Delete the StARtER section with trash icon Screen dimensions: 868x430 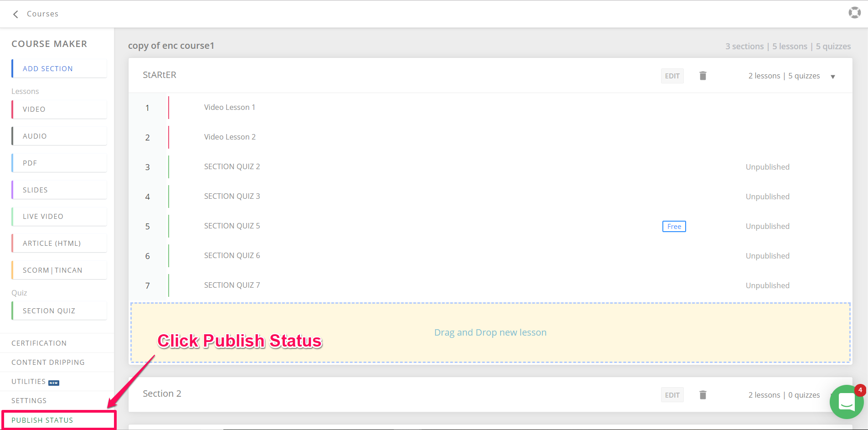(703, 76)
